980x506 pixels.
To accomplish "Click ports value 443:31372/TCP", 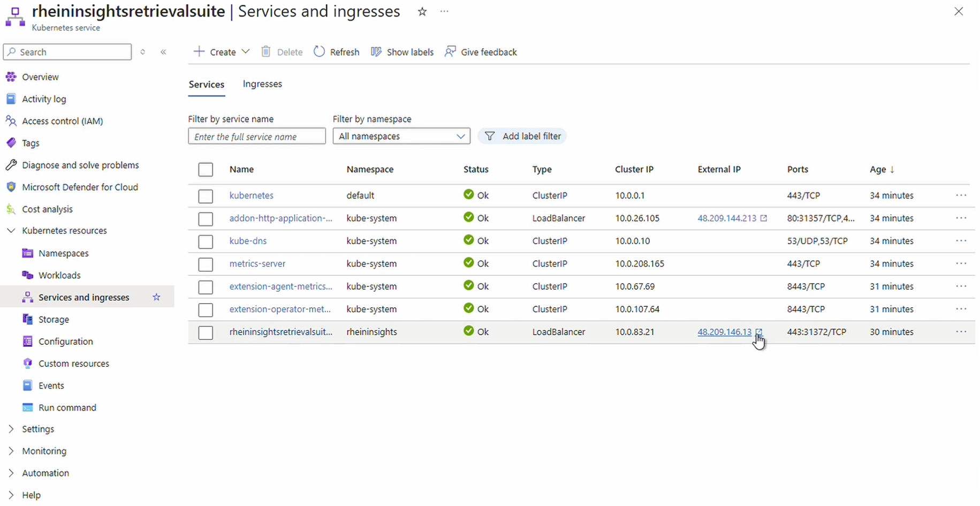I will tap(817, 332).
